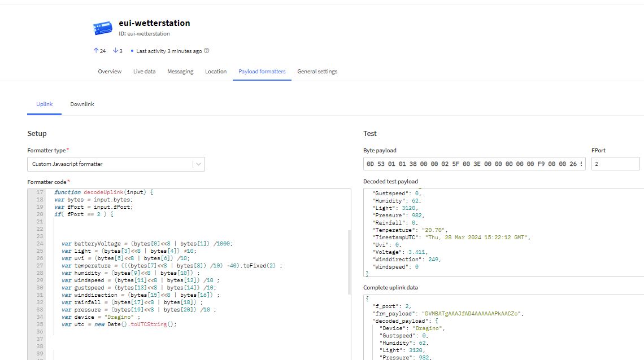Open the Live data tab
The image size is (644, 360).
[144, 71]
